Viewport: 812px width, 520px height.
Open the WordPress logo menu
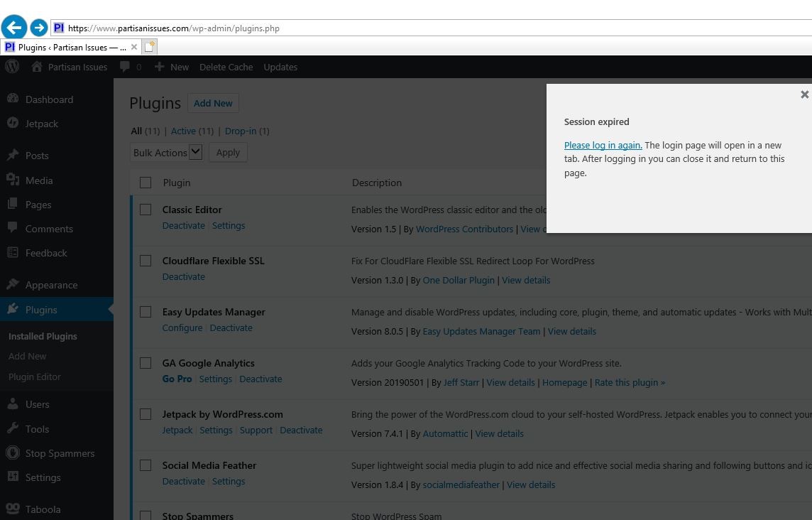12,67
